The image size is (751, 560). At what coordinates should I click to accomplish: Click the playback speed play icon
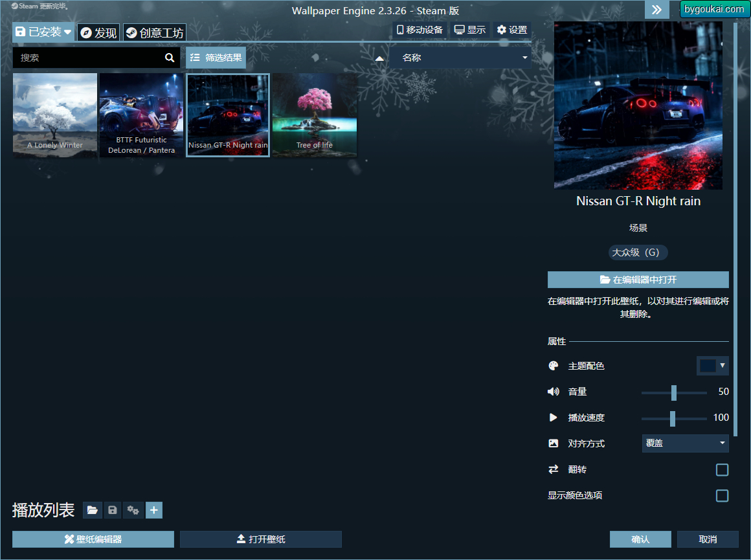coord(553,418)
